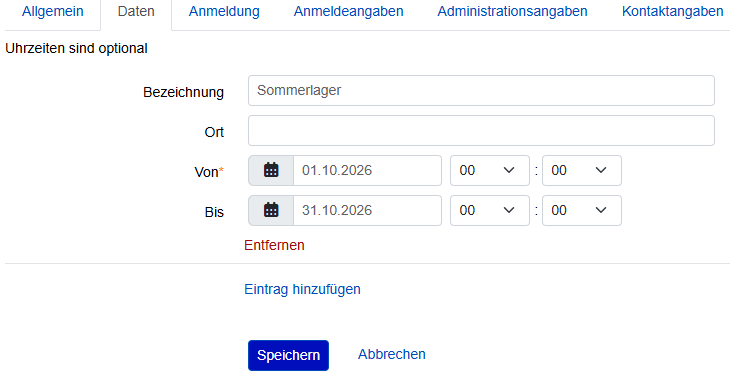Switch to the Allgemein tab
This screenshot has width=730, height=381.
tap(53, 12)
